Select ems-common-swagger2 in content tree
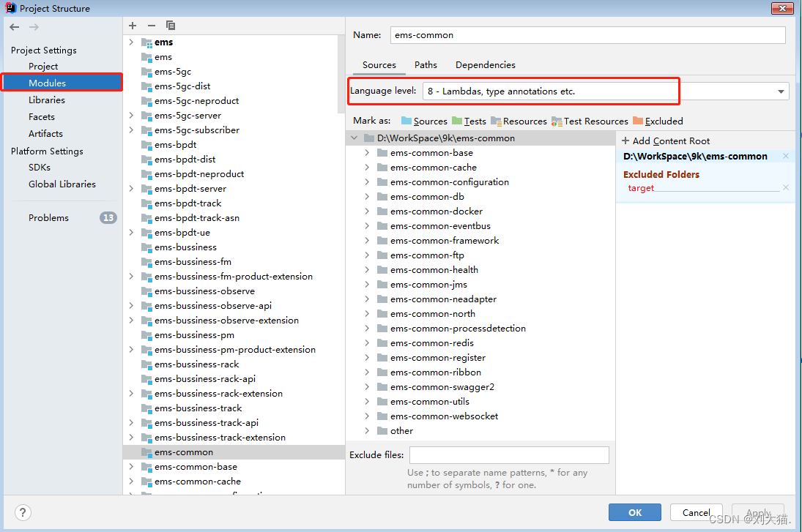802x532 pixels. [442, 387]
